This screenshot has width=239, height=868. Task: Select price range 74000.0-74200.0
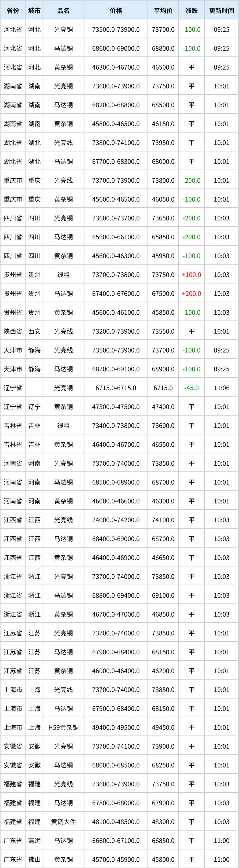(x=116, y=520)
